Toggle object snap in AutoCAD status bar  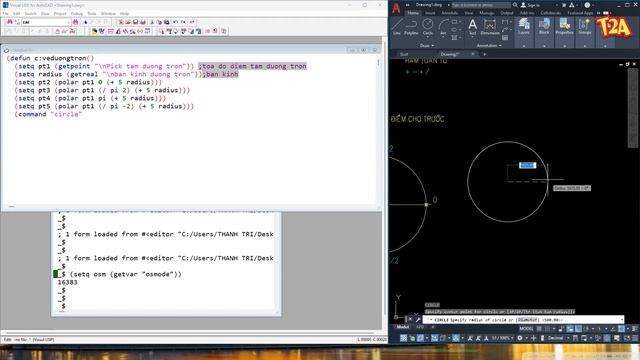621,329
